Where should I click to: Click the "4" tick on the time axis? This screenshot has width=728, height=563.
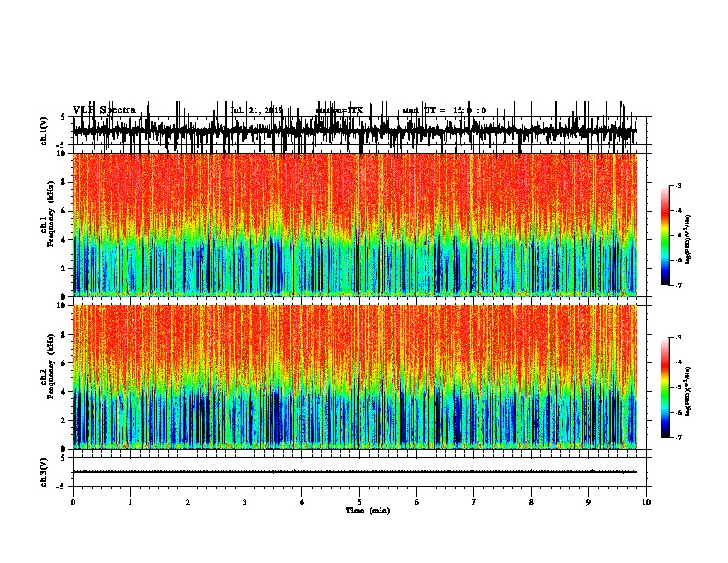pos(302,502)
